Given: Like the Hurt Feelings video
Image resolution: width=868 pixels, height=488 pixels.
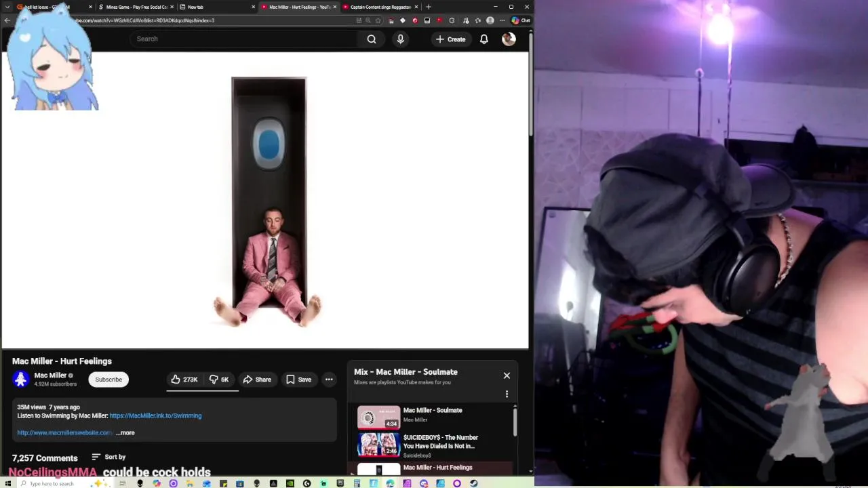Looking at the screenshot, I should (184, 380).
